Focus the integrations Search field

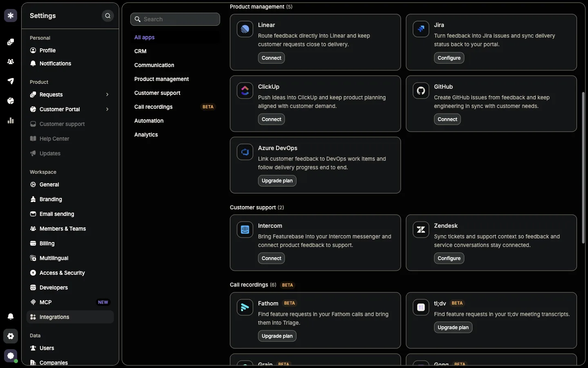[175, 19]
